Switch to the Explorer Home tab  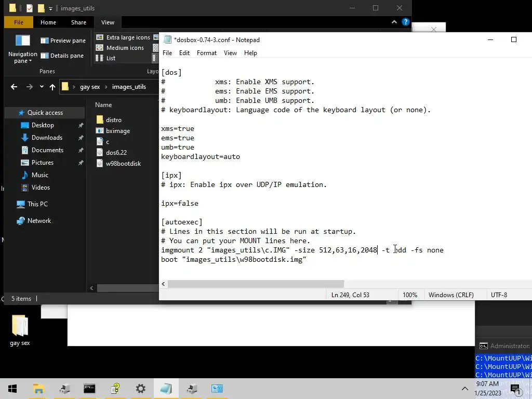(48, 22)
